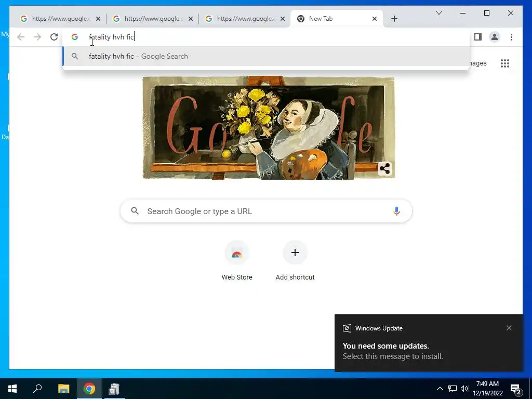532x399 pixels.
Task: Show hidden system tray icons
Action: (440, 389)
